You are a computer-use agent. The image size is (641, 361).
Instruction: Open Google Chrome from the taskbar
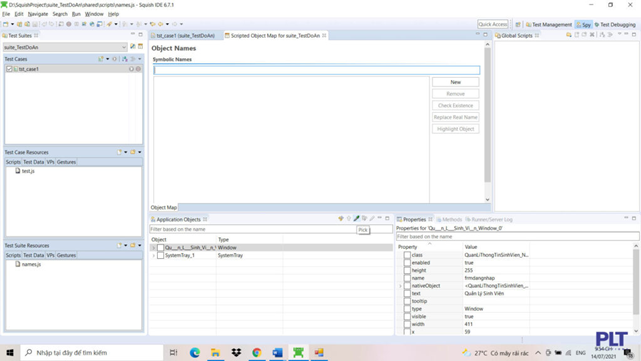point(257,352)
